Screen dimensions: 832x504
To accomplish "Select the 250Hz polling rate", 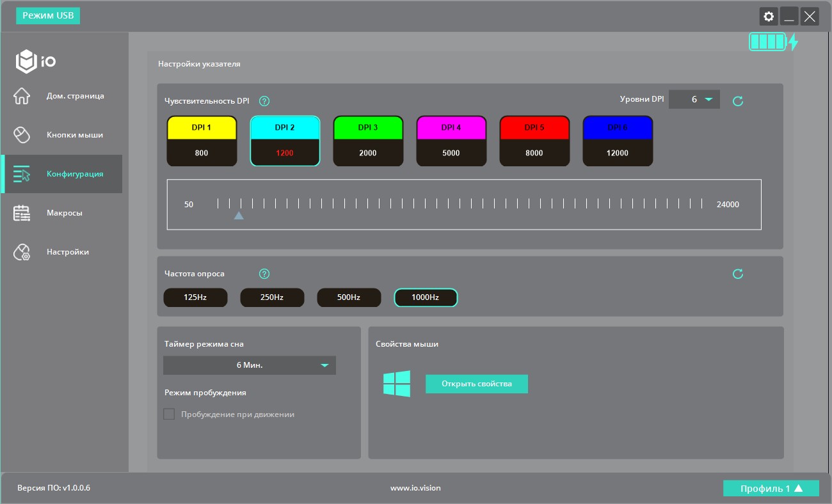I will 272,297.
